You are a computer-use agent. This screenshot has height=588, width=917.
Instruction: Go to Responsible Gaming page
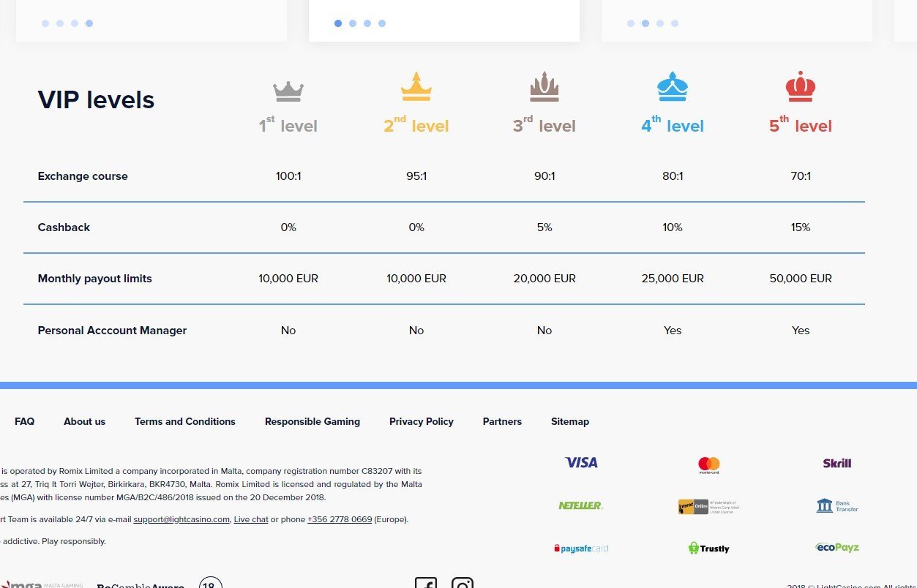click(312, 421)
